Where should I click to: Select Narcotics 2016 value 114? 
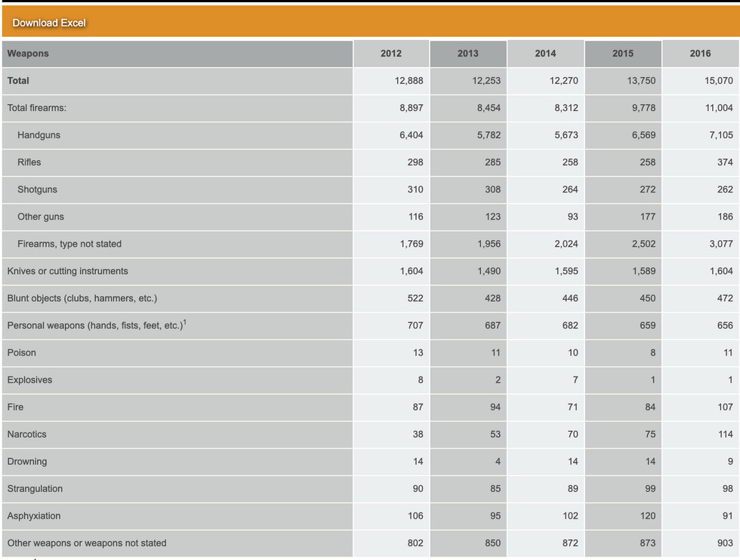(x=726, y=435)
